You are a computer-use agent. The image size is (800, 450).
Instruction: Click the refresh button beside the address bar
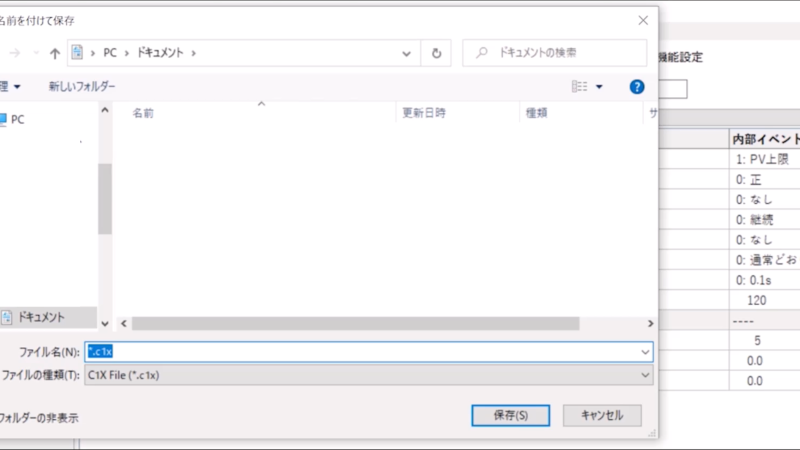(x=436, y=53)
